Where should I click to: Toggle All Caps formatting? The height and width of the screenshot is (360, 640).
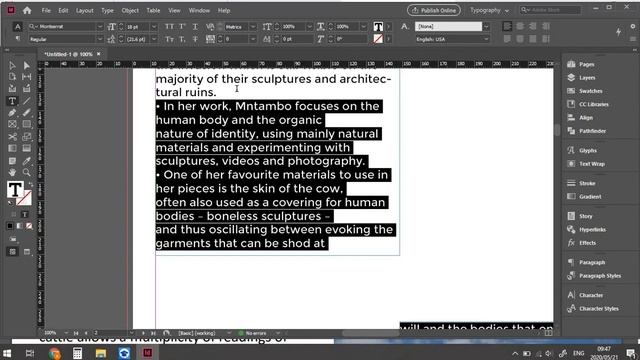pos(169,27)
